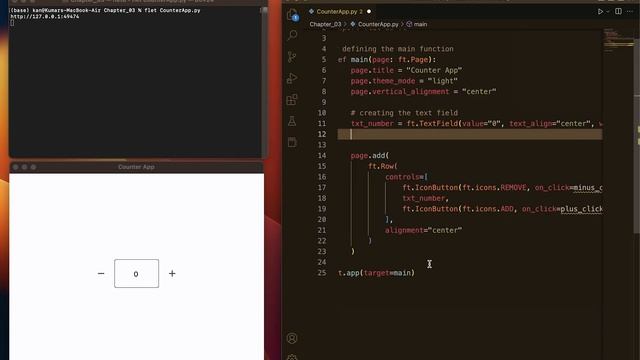This screenshot has width=640, height=360.
Task: Click 'controls=[' on line 16
Action: tap(406, 177)
